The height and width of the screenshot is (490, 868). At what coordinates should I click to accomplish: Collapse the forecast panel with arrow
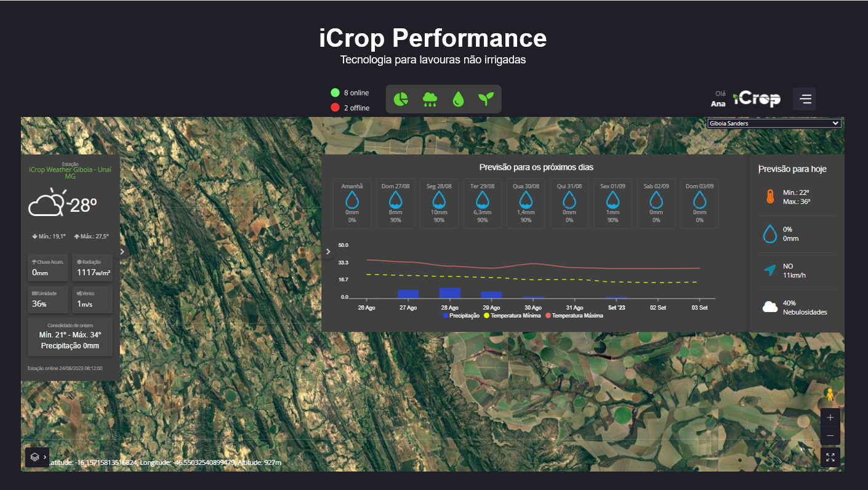(x=328, y=251)
